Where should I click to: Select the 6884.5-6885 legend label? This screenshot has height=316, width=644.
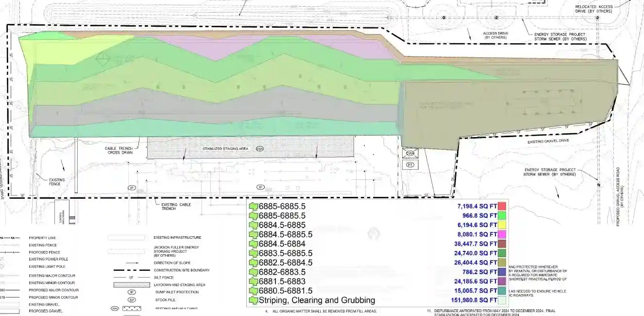[x=282, y=225]
